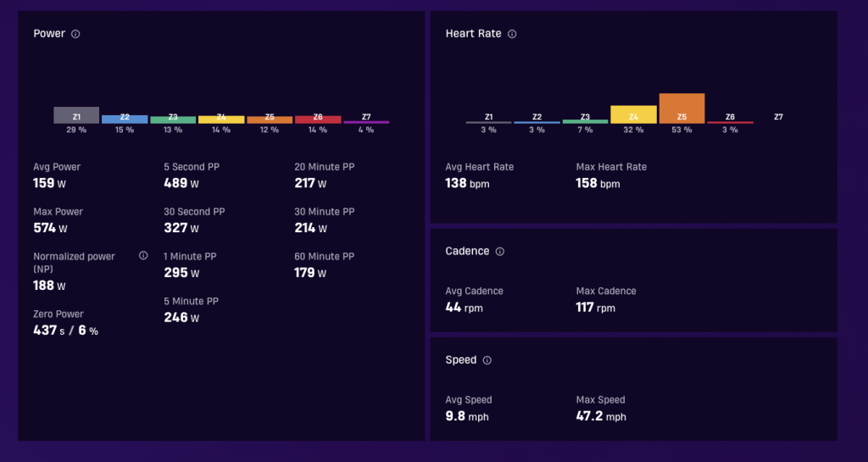Open the Normalized power info icon

pyautogui.click(x=143, y=256)
